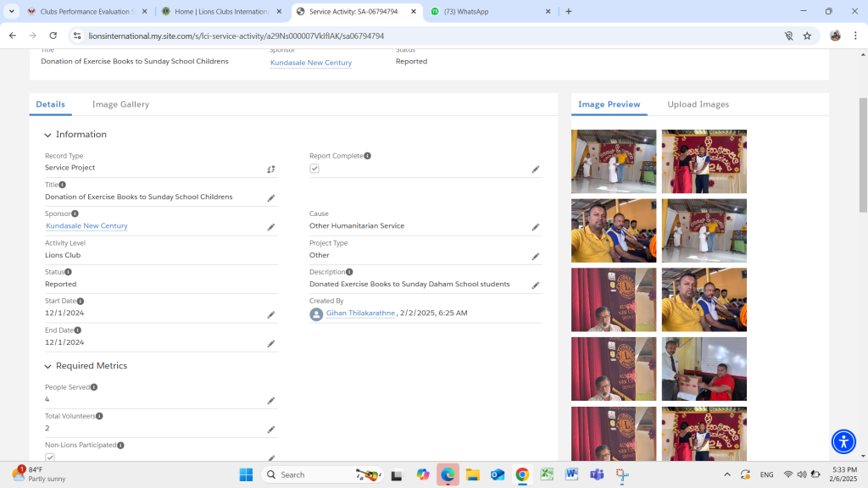Open Kundasale New Century link in header
The image size is (868, 488).
pos(311,63)
